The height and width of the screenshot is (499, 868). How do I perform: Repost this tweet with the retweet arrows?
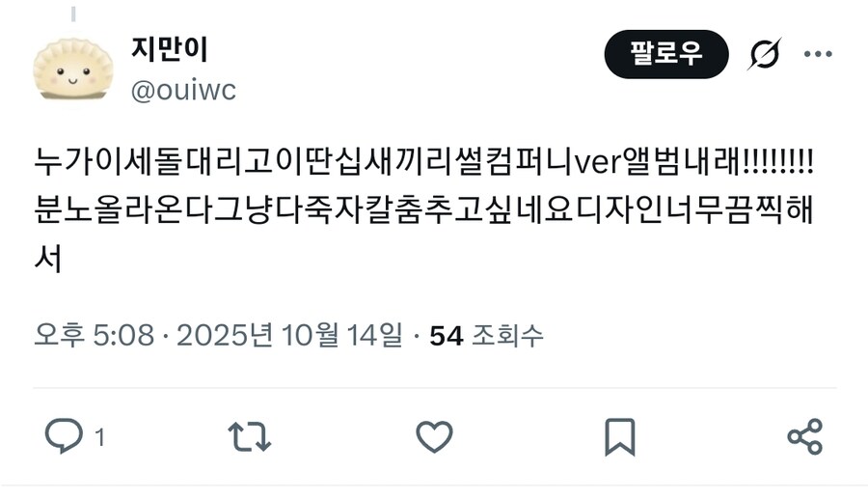[250, 436]
